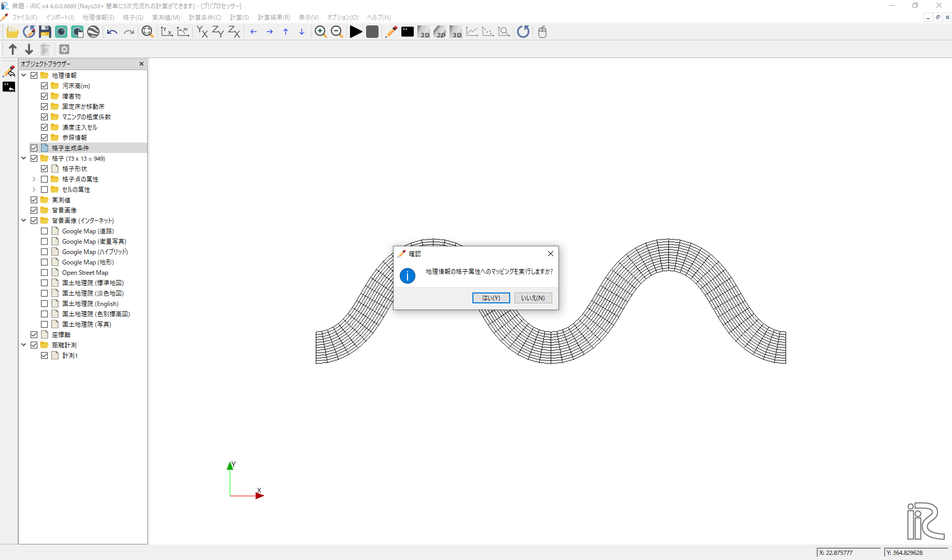Stop the solver with the square button
Image resolution: width=952 pixels, height=560 pixels.
coord(372,32)
